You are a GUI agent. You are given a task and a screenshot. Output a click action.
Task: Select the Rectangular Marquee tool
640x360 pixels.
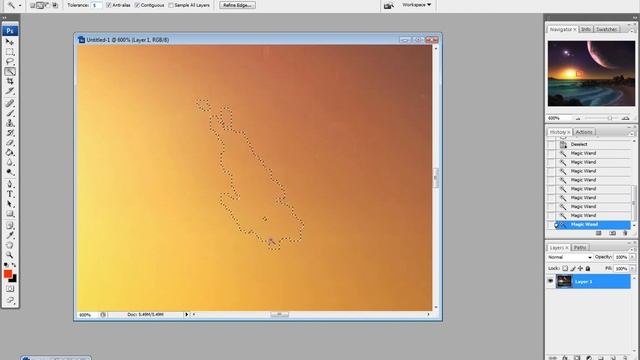click(x=10, y=52)
